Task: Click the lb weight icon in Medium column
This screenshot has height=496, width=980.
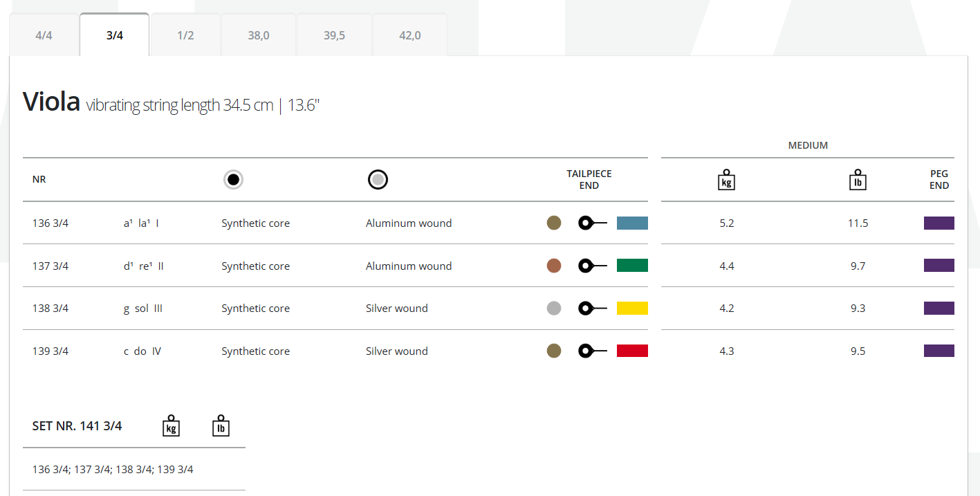Action: 858,180
